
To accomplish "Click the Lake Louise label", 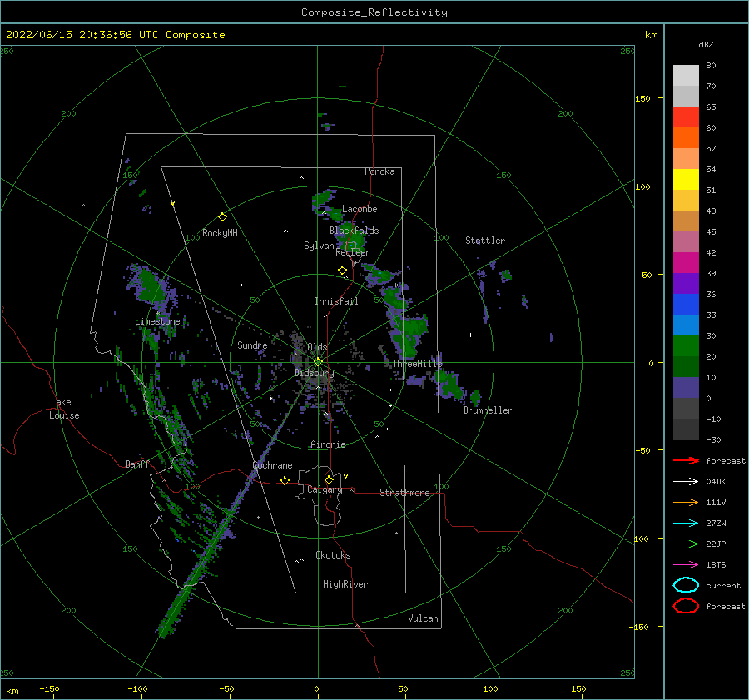I will 64,409.
